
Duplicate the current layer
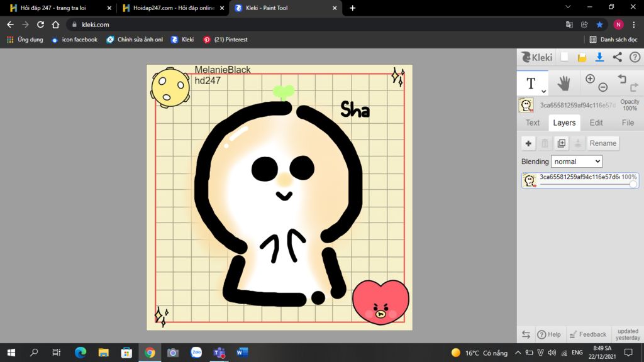(562, 143)
